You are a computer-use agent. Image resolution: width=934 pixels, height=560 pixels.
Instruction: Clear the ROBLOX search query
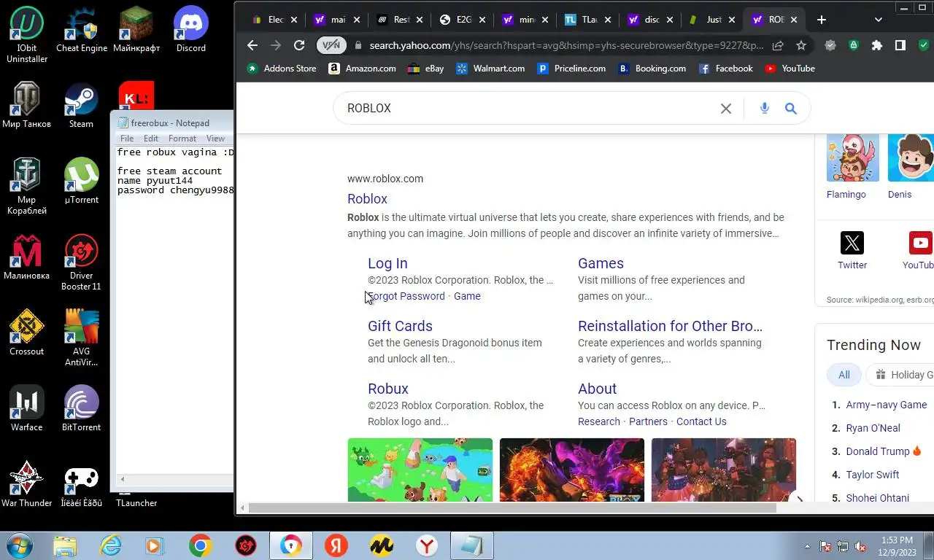point(726,109)
